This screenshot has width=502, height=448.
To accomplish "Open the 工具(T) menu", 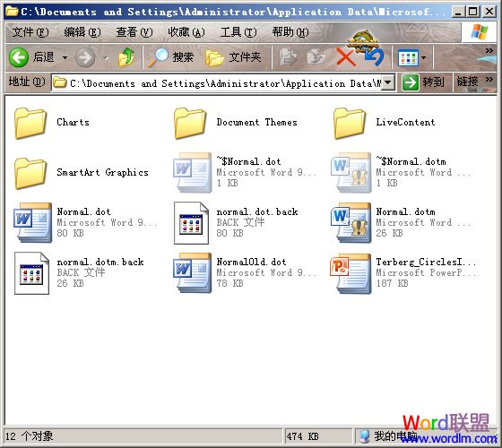I will (x=238, y=32).
